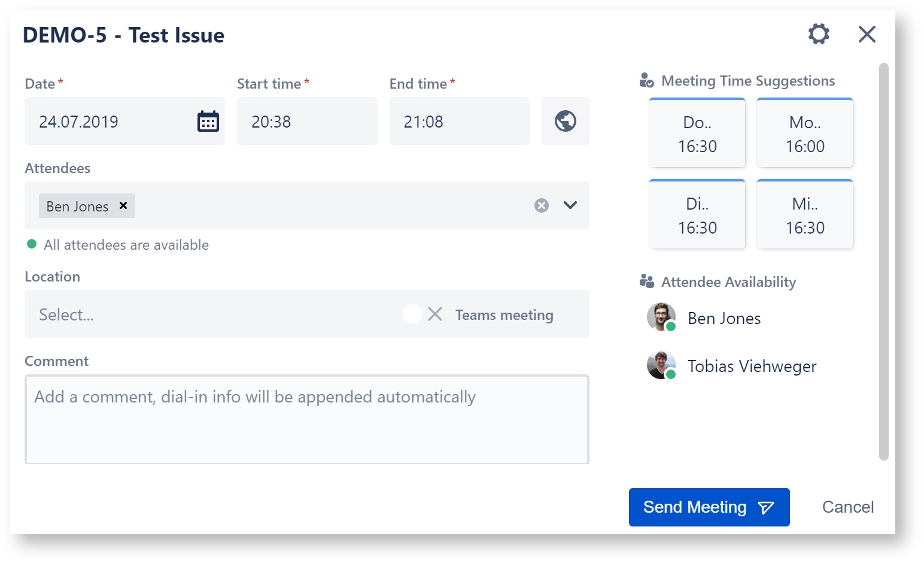The width and height of the screenshot is (924, 563).
Task: Open the settings gear icon
Action: (x=818, y=34)
